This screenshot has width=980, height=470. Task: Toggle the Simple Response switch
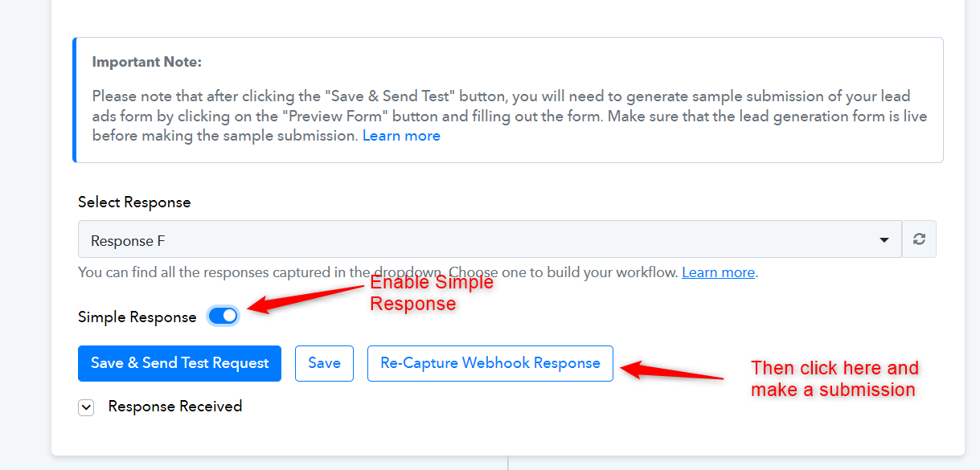pyautogui.click(x=223, y=316)
